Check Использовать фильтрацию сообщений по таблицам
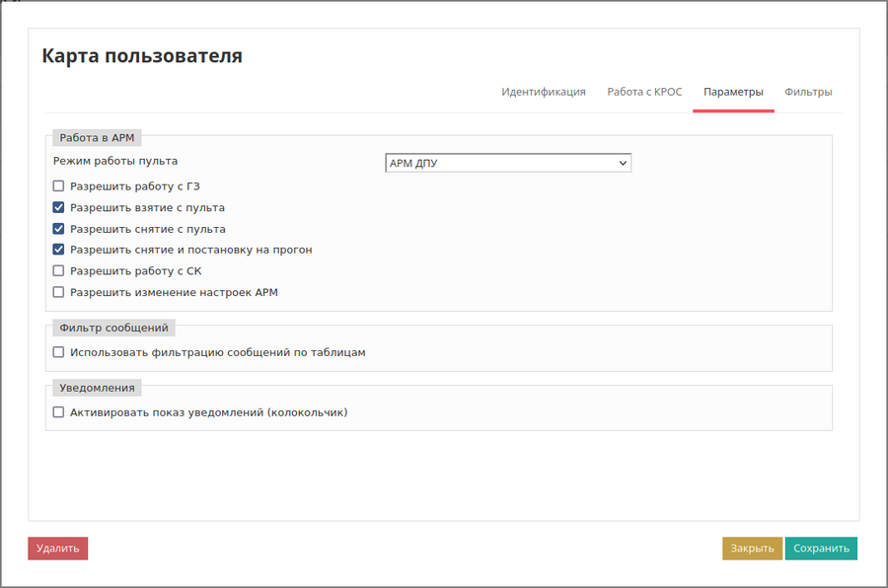Screen dimensions: 888x588 pos(59,352)
